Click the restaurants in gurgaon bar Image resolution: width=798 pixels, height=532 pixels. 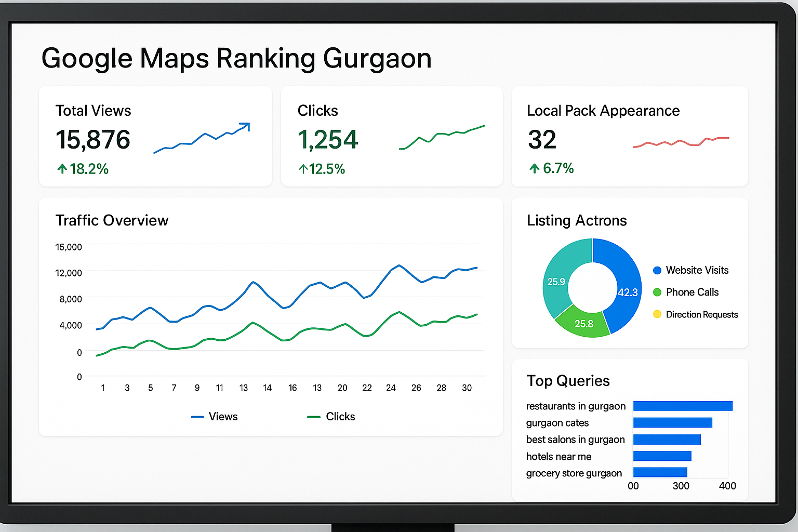683,406
